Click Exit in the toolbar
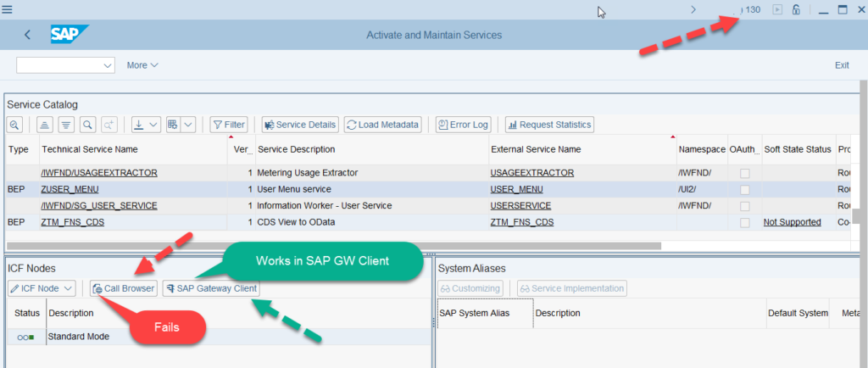The image size is (868, 368). tap(842, 65)
